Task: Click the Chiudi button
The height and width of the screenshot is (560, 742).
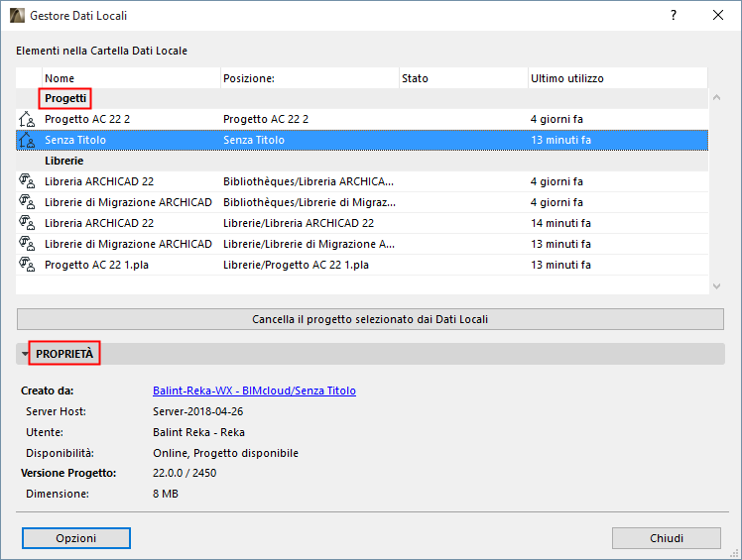Action: [x=667, y=538]
